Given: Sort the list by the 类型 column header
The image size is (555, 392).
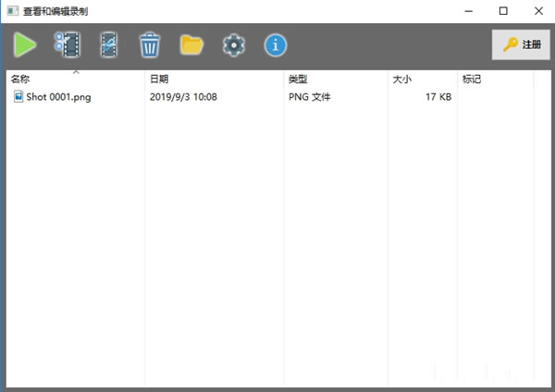Looking at the screenshot, I should (x=298, y=80).
